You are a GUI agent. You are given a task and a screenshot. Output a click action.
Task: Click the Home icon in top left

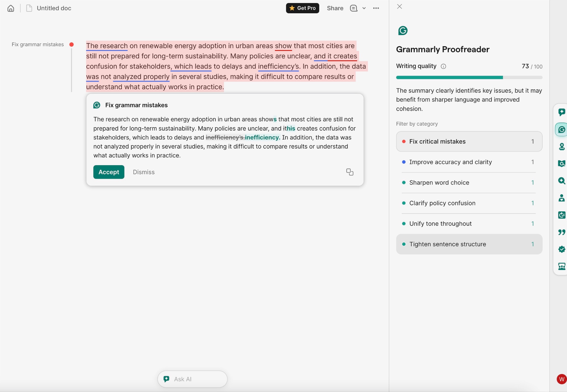11,8
